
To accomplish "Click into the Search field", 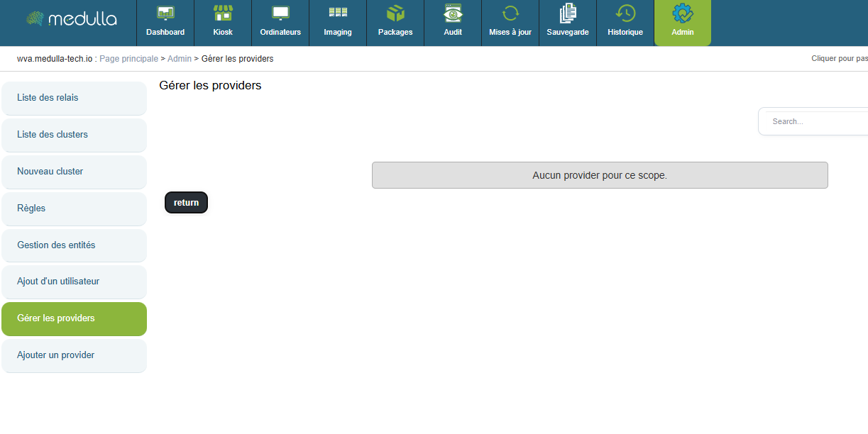I will click(816, 122).
